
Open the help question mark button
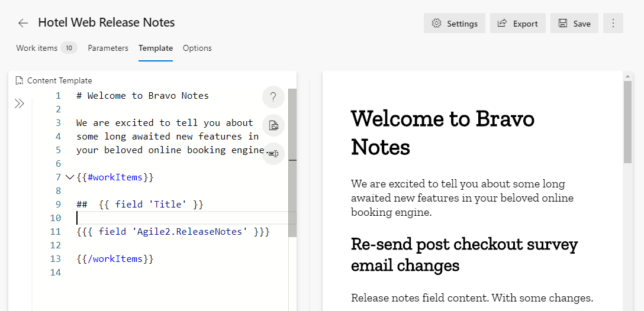pyautogui.click(x=273, y=98)
